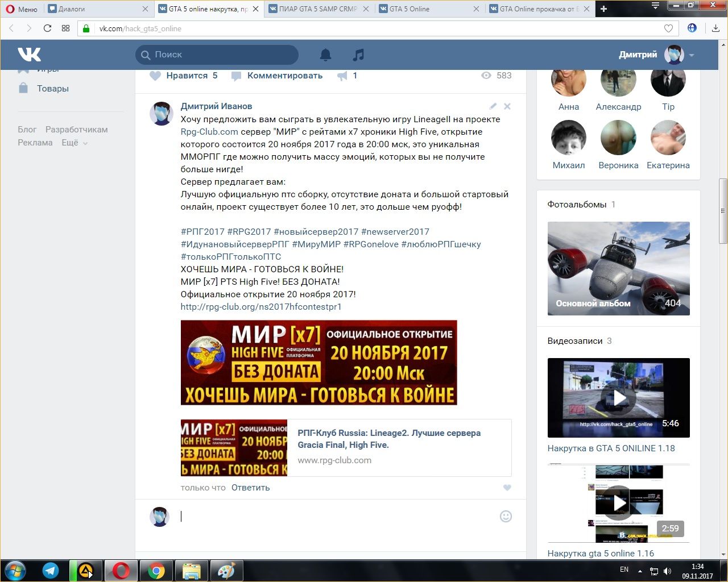728x582 pixels.
Task: Click Дмитрий Иванов author name
Action: point(216,106)
